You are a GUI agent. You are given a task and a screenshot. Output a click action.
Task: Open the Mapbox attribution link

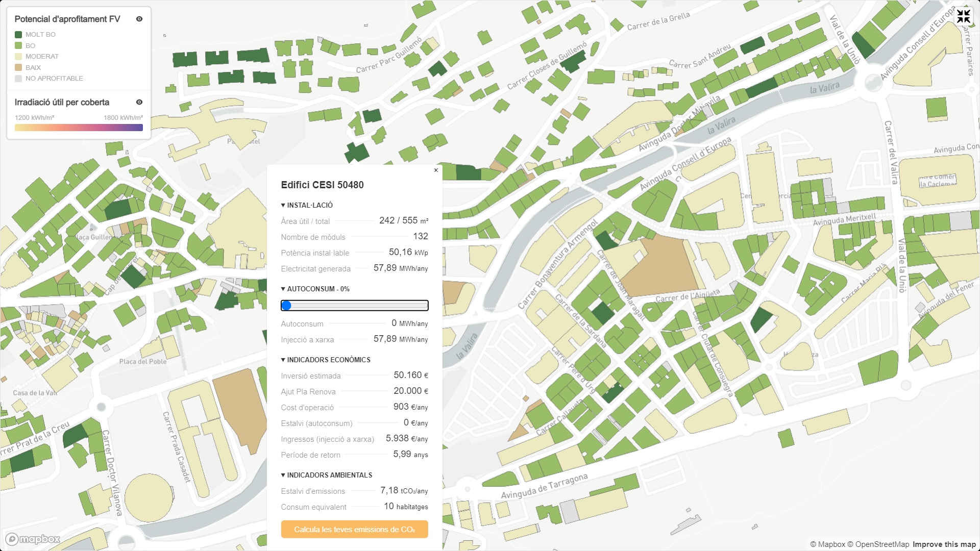pyautogui.click(x=827, y=544)
